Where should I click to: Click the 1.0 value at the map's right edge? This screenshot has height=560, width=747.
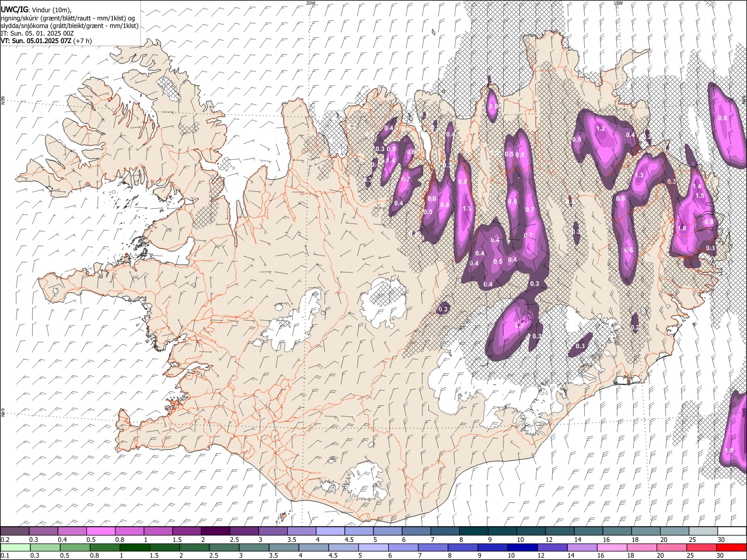pos(728,450)
